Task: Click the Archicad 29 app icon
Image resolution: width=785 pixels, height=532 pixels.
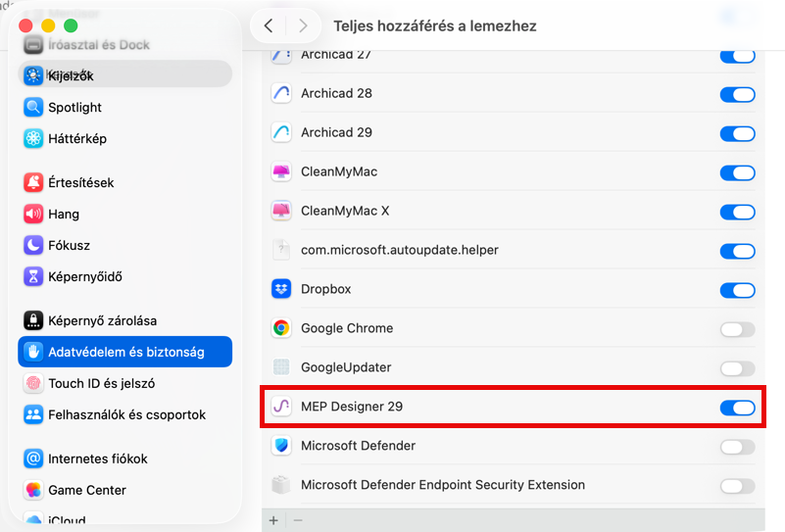Action: 281,132
